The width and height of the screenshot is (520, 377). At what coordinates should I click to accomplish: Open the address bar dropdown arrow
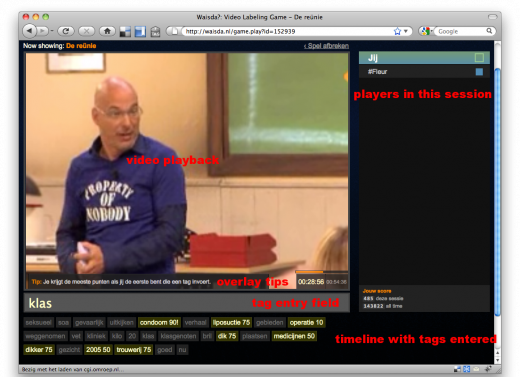pos(406,31)
